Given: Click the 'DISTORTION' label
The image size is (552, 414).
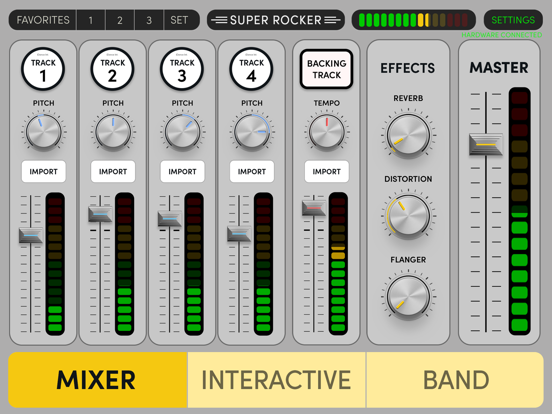Looking at the screenshot, I should (x=408, y=179).
